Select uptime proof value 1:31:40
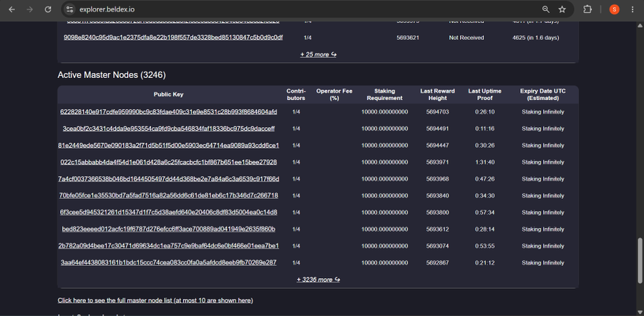This screenshot has width=644, height=316. [484, 162]
